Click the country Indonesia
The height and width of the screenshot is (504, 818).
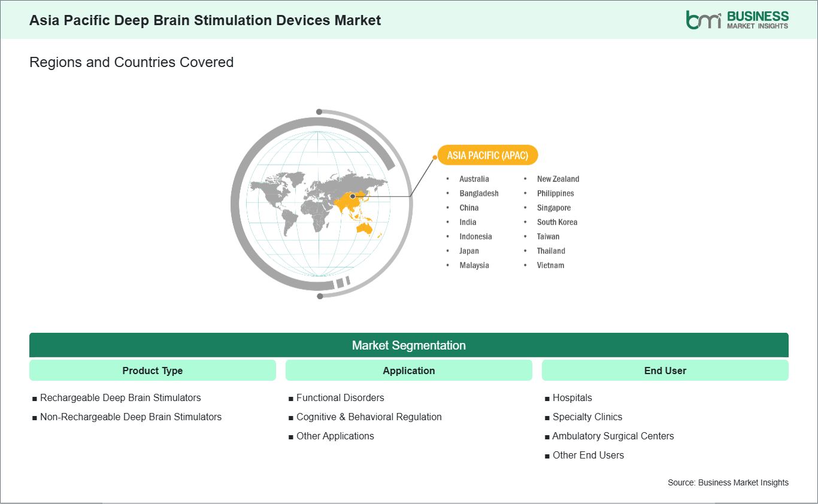tap(475, 236)
